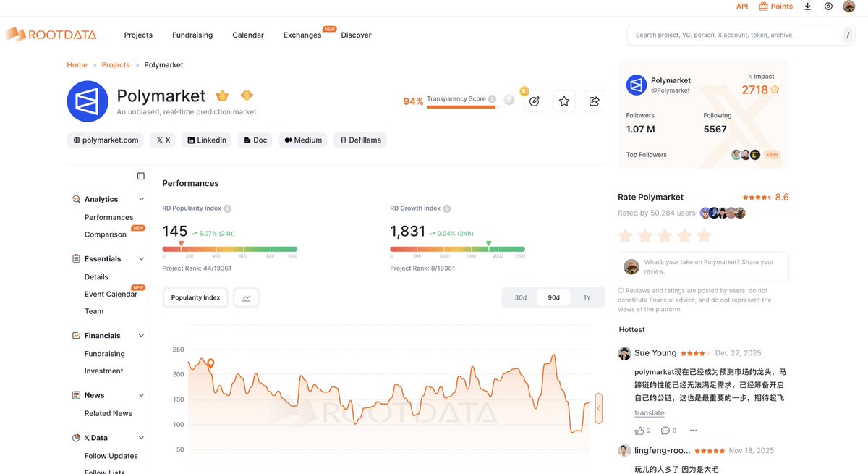Image resolution: width=868 pixels, height=474 pixels.
Task: Click the gold crown badge beside Polymarket
Action: (x=223, y=96)
